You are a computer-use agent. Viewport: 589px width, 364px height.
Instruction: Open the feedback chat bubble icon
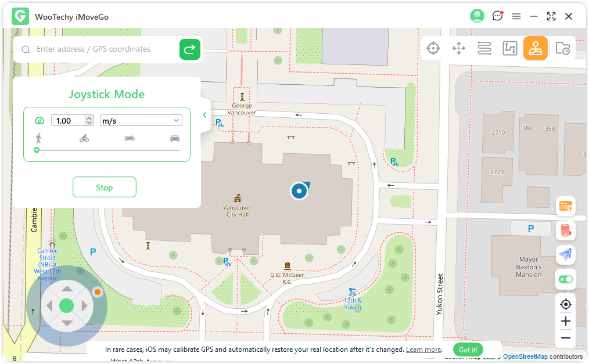coord(497,16)
